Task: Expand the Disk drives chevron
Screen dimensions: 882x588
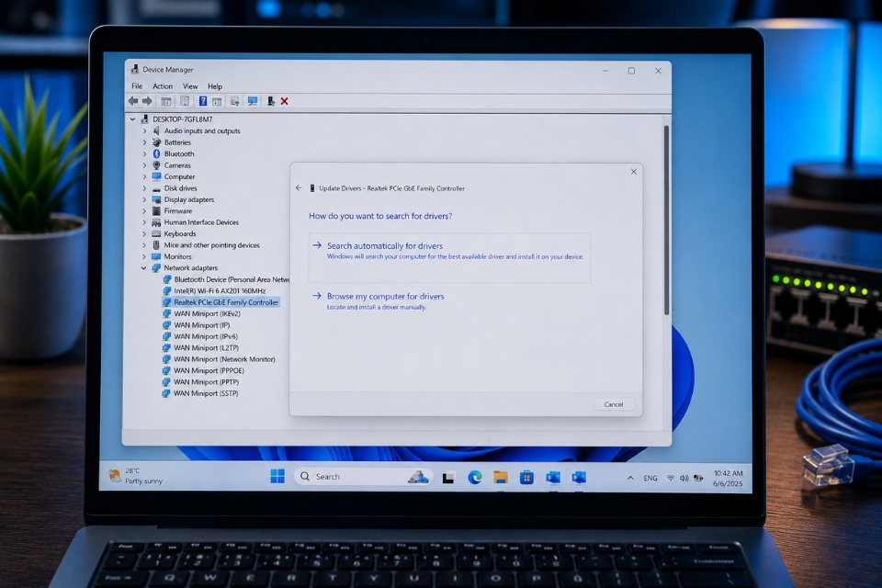Action: click(144, 188)
